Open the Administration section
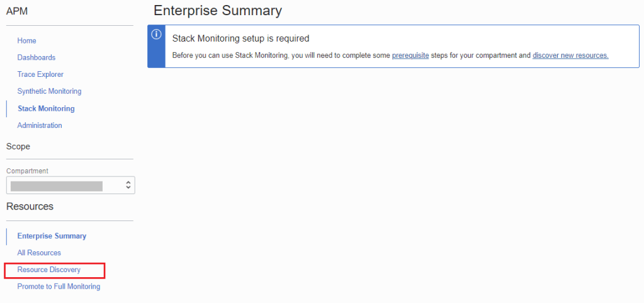The height and width of the screenshot is (303, 644). click(40, 125)
